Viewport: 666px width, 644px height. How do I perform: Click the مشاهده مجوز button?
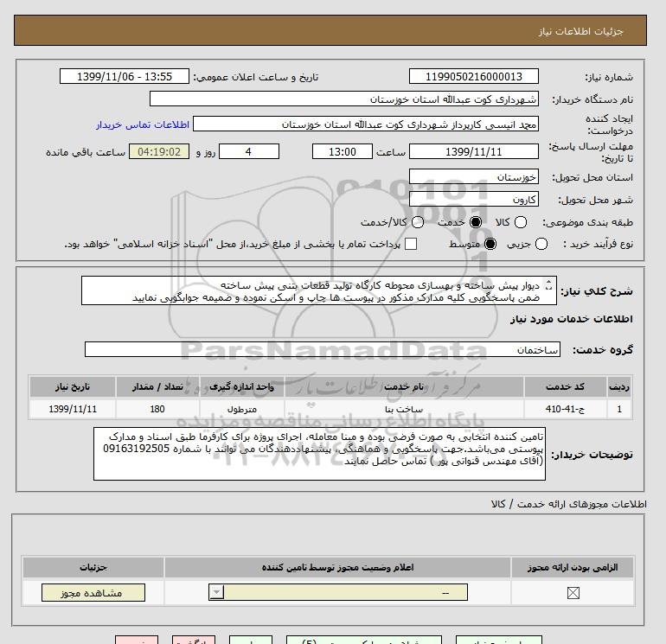[93, 593]
